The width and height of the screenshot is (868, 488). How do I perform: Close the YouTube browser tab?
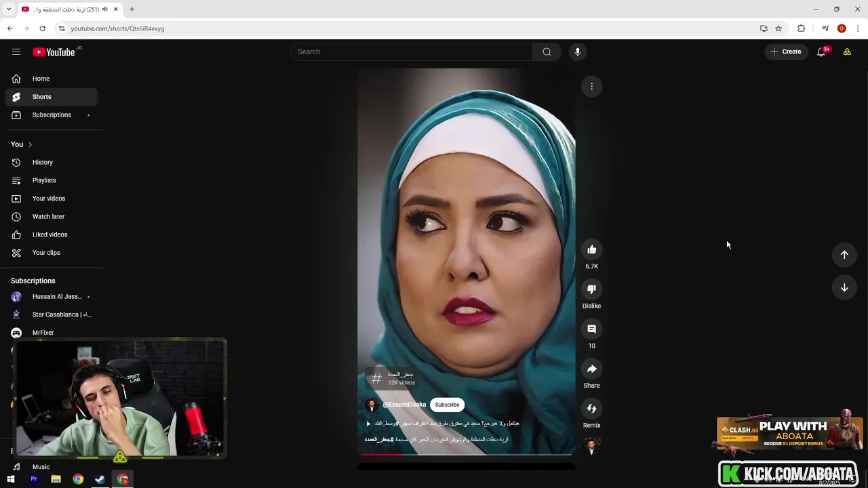116,9
